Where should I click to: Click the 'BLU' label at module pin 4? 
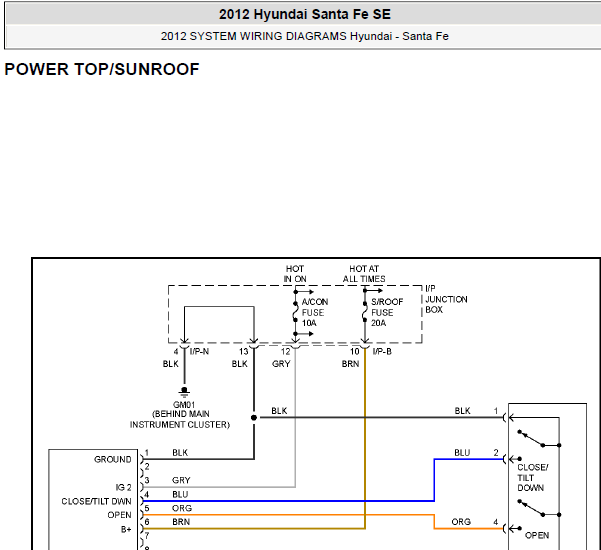180,494
